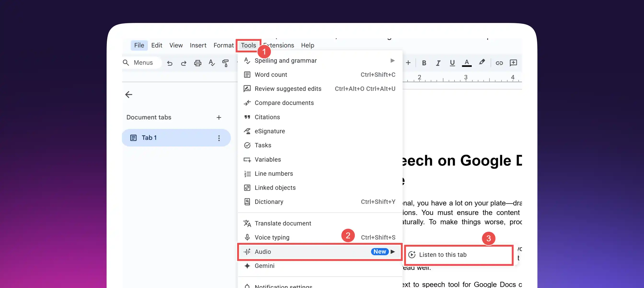The width and height of the screenshot is (644, 288).
Task: Click the Redo icon in the toolbar
Action: [184, 63]
